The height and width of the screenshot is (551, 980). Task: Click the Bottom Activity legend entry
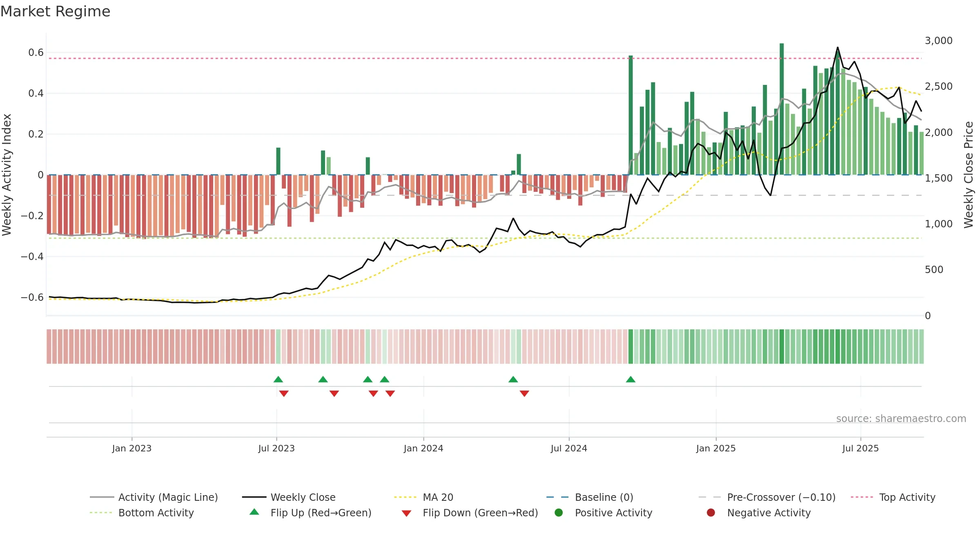(142, 513)
